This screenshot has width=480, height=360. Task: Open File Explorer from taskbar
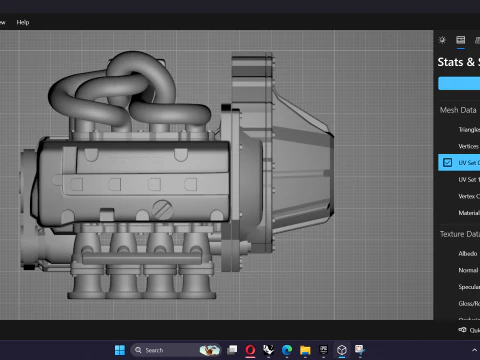click(305, 350)
